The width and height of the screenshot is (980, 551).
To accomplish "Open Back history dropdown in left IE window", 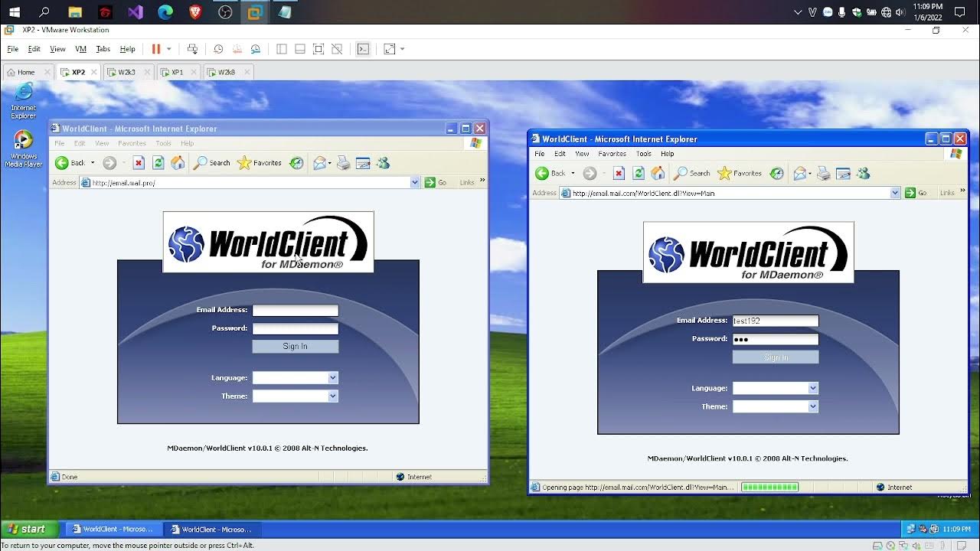I will pos(93,163).
